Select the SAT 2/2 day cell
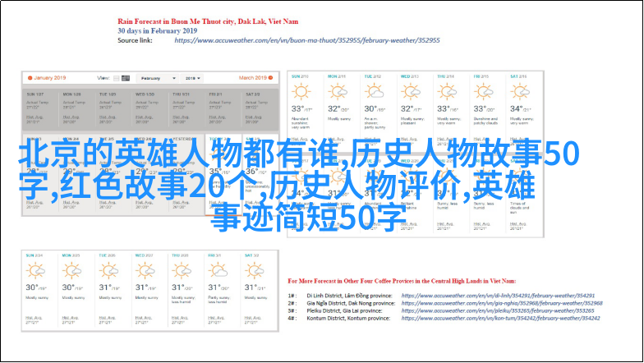The width and height of the screenshot is (644, 363). (x=260, y=109)
